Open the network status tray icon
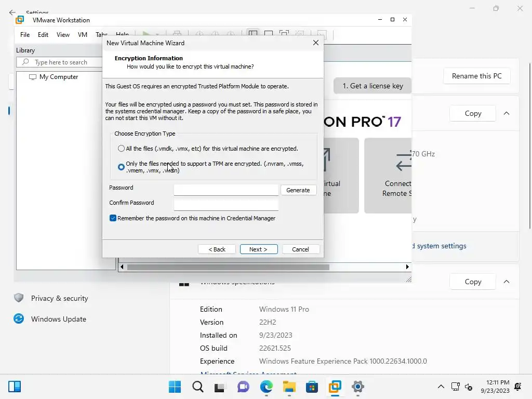 pos(455,387)
